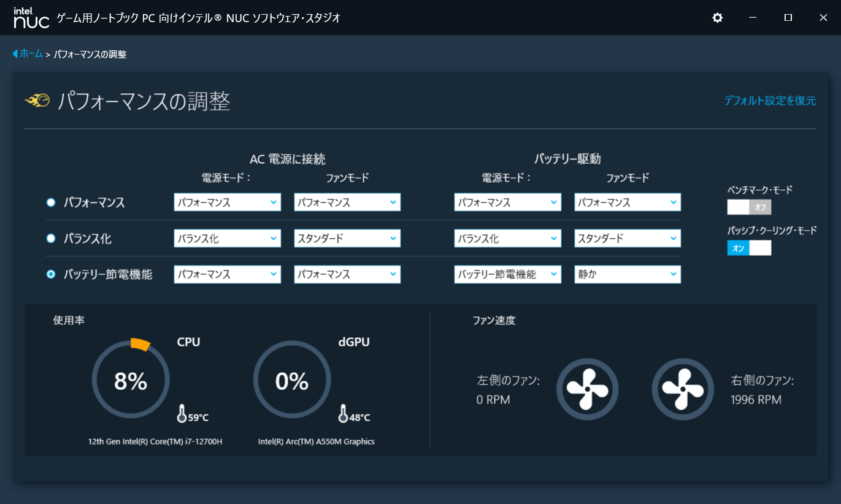Open AC fan mode dropdown in パフォーマンス row
The height and width of the screenshot is (504, 841).
tap(347, 202)
